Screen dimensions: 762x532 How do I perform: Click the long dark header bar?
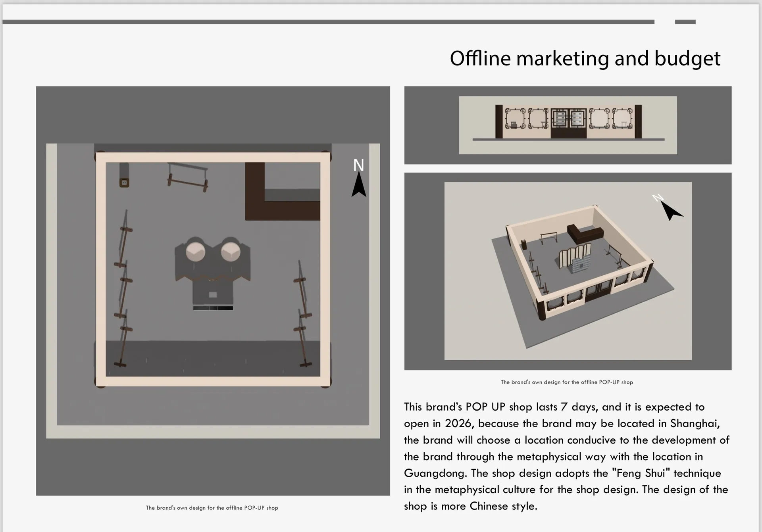pos(328,22)
